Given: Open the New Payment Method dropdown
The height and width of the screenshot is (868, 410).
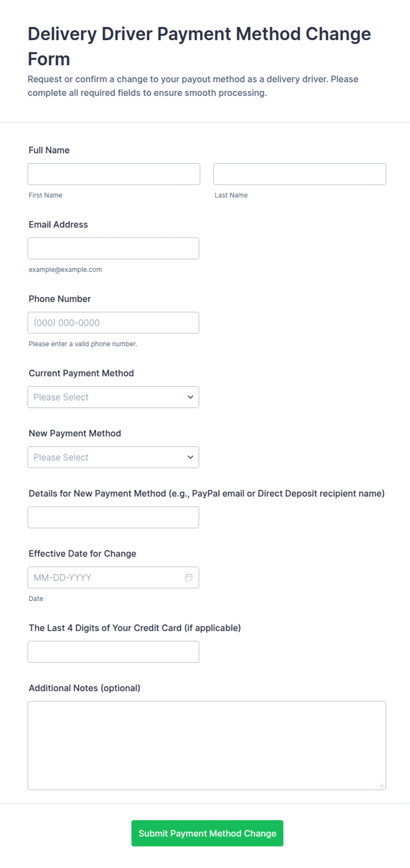Looking at the screenshot, I should [113, 457].
